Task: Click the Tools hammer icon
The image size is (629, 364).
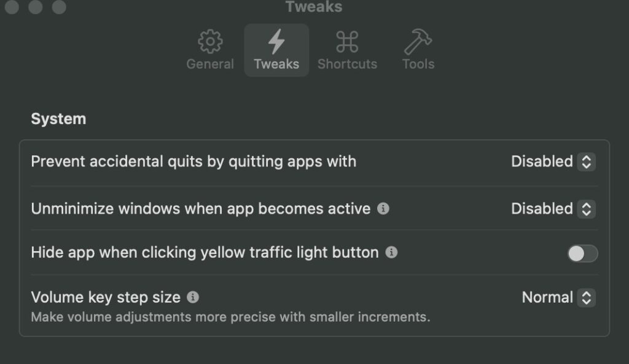Action: pos(418,41)
